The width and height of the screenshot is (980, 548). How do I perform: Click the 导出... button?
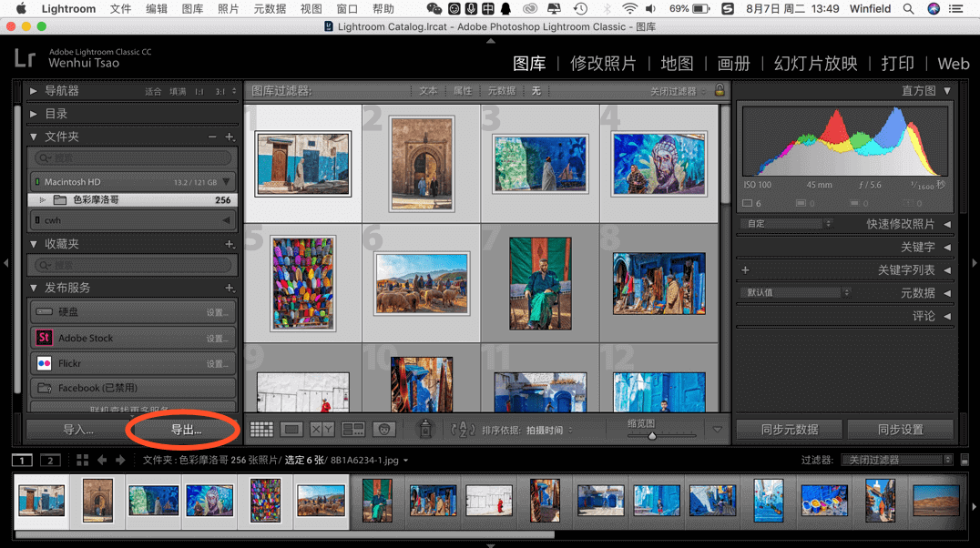pos(186,430)
